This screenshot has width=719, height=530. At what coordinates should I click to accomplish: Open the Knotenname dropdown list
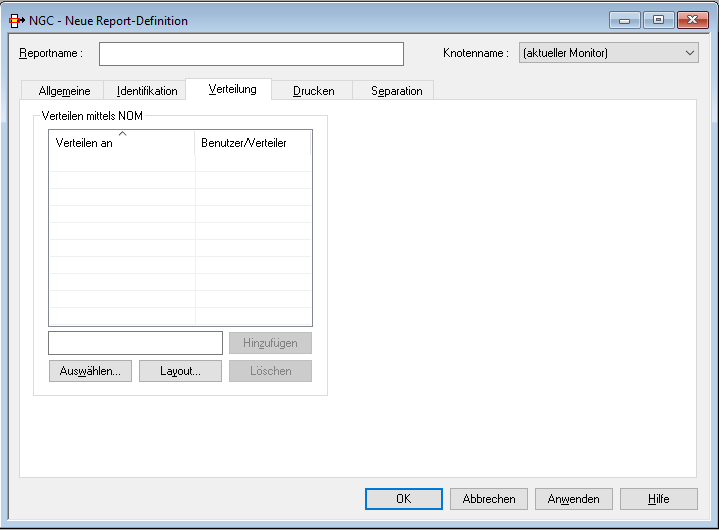click(x=608, y=54)
